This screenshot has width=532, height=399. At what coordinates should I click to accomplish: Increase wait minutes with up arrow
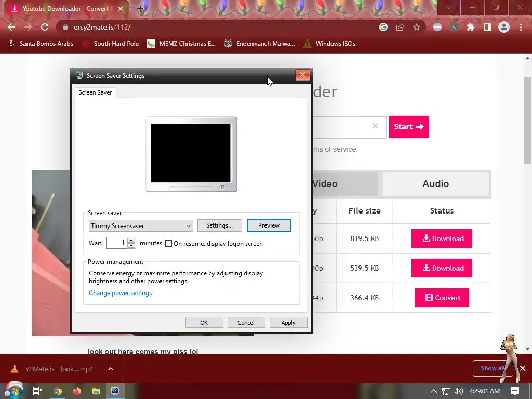(x=131, y=240)
